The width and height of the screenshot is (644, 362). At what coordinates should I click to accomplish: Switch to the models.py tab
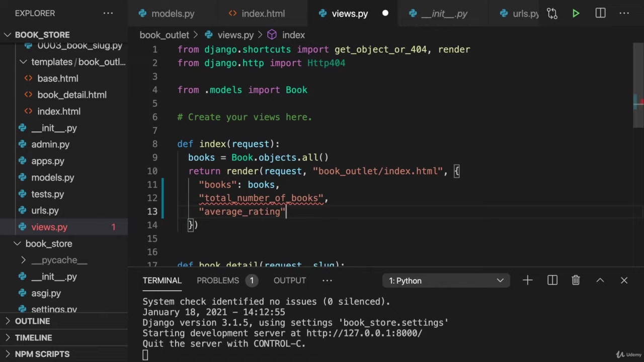click(x=173, y=14)
